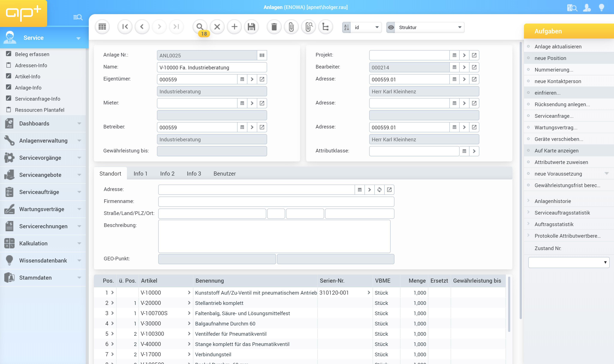
Task: Open the table list view icon
Action: click(x=102, y=27)
